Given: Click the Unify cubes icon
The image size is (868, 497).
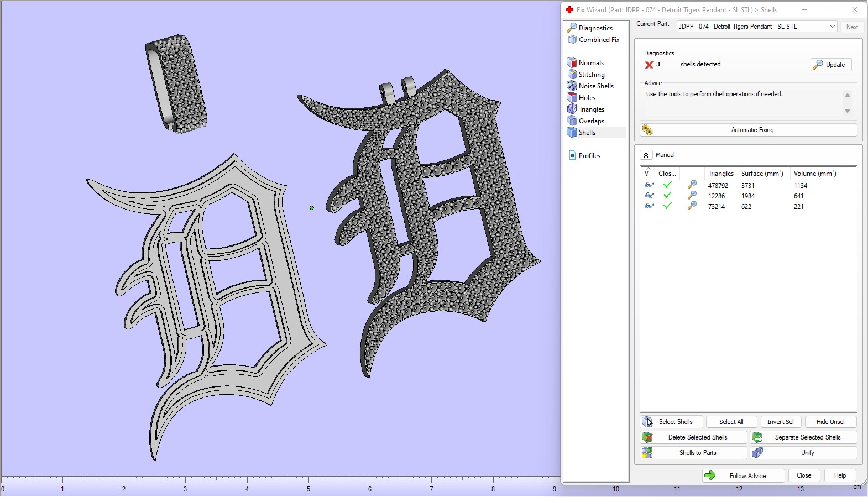Looking at the screenshot, I should tap(757, 453).
